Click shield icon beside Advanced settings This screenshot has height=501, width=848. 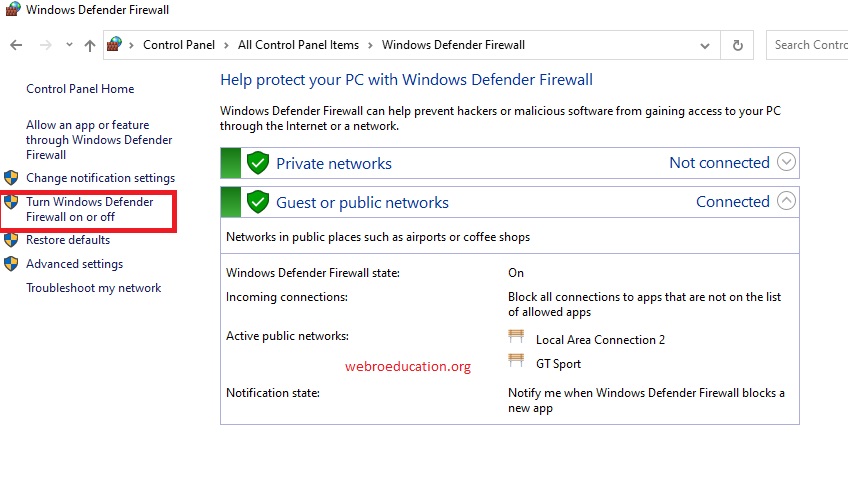coord(11,264)
